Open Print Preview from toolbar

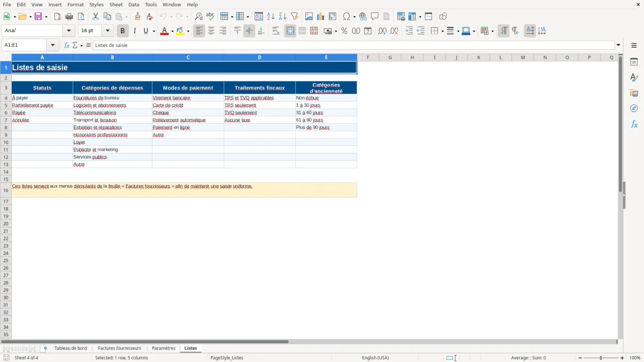(x=81, y=17)
